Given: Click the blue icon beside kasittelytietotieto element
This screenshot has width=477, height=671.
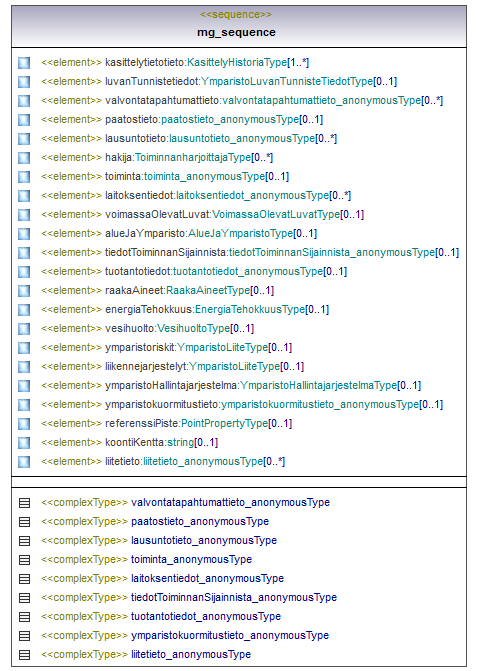Looking at the screenshot, I should 24,63.
